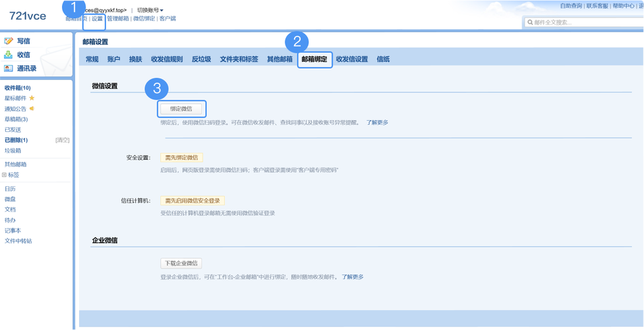This screenshot has width=644, height=330.
Task: Click the 收信 receive mail icon
Action: (x=9, y=55)
